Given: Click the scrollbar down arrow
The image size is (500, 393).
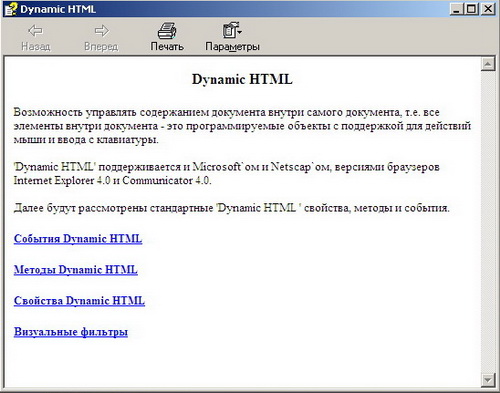Looking at the screenshot, I should (488, 380).
